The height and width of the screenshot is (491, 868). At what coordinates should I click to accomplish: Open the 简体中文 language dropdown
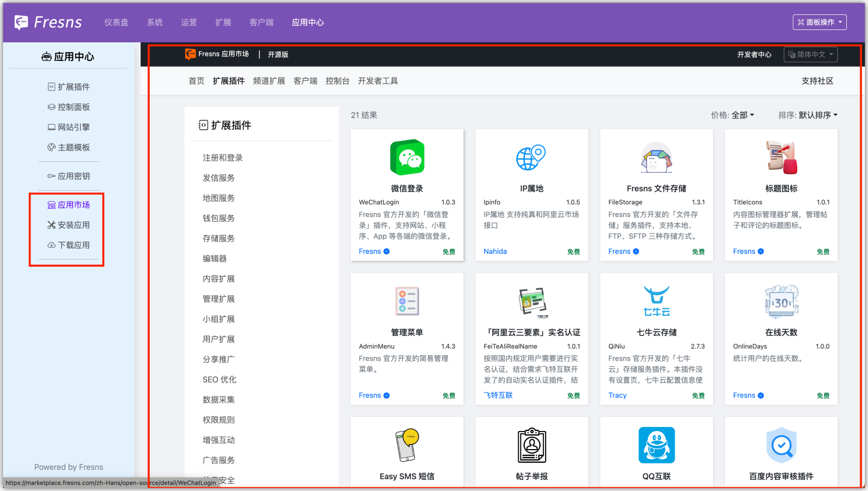[x=811, y=54]
